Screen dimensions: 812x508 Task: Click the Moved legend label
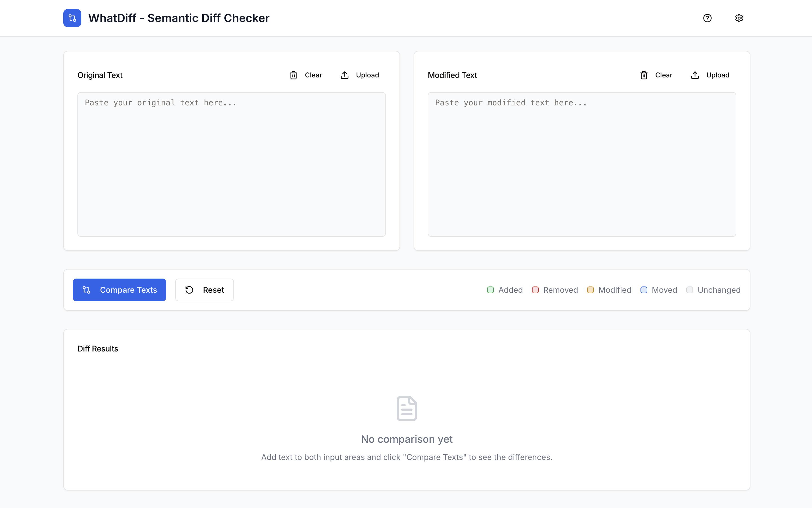pos(664,290)
